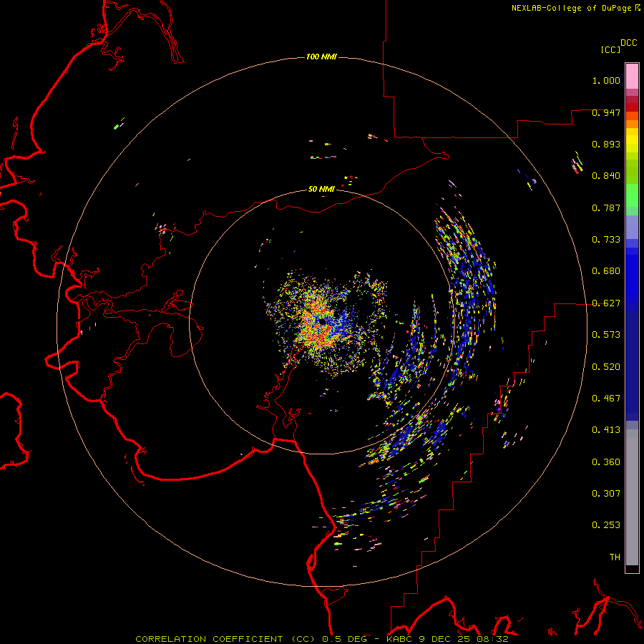Click the bright green swatch in the color scale
644x644 pixels.
(x=632, y=195)
